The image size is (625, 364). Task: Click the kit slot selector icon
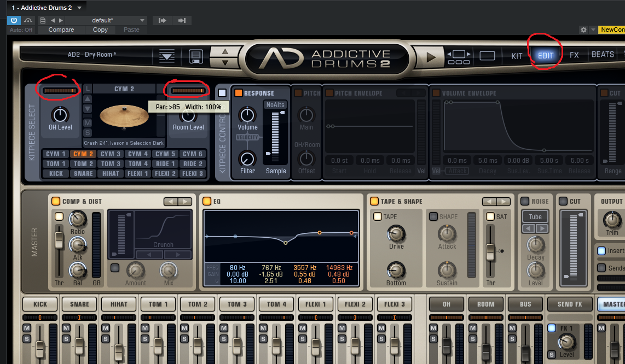pos(459,57)
